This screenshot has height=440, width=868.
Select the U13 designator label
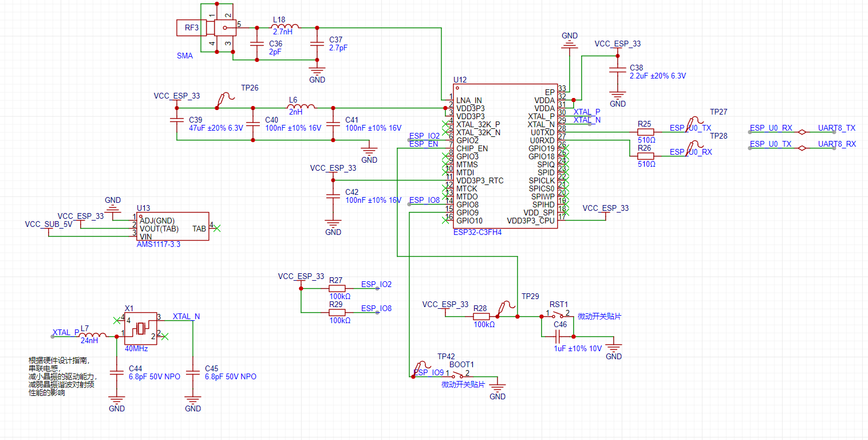click(143, 208)
